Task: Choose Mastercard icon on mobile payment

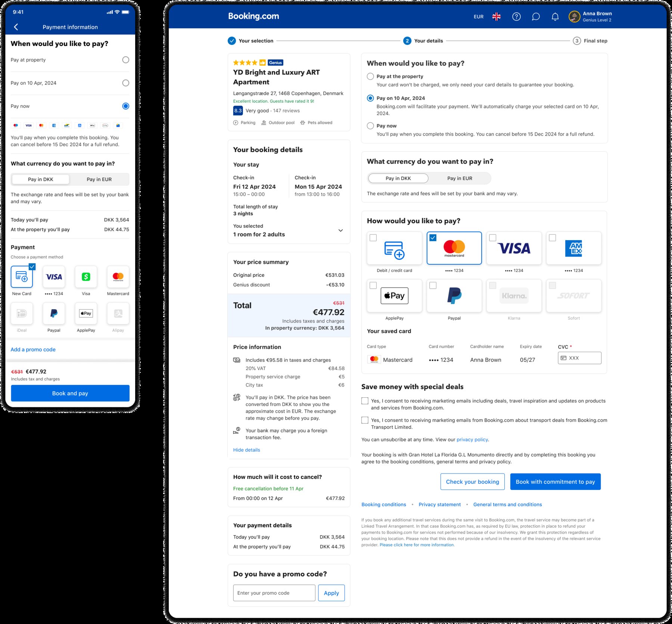Action: pos(118,277)
